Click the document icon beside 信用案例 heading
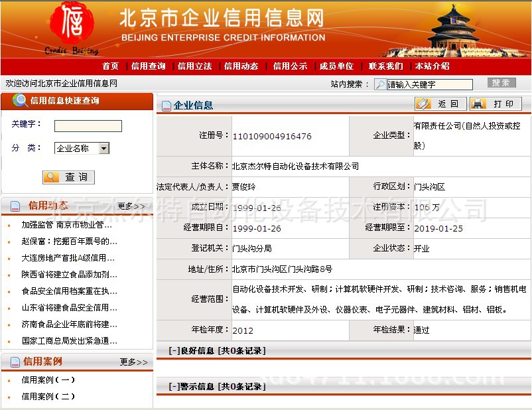The width and height of the screenshot is (532, 410). (x=15, y=362)
